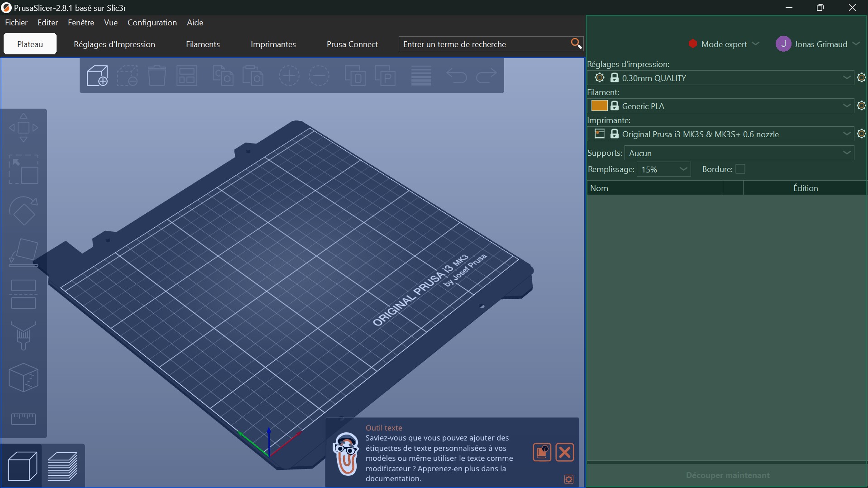Switch to Réglages d'Impression tab
This screenshot has width=868, height=488.
(x=114, y=44)
